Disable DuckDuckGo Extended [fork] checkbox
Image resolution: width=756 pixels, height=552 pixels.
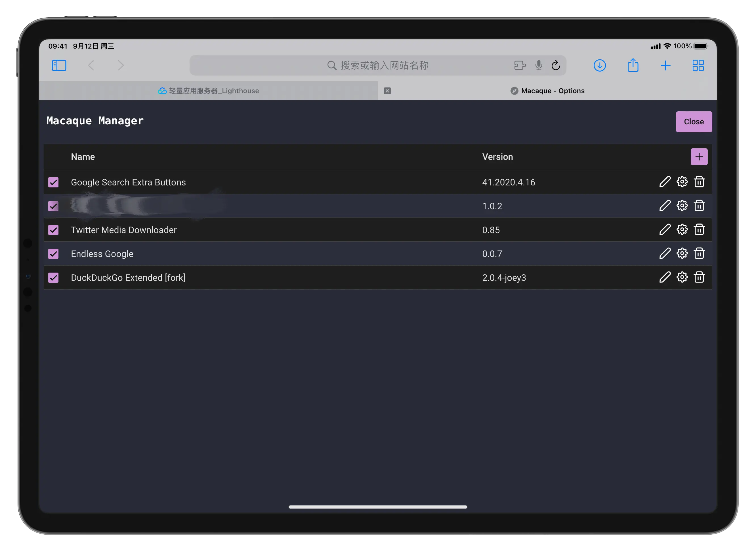(53, 277)
